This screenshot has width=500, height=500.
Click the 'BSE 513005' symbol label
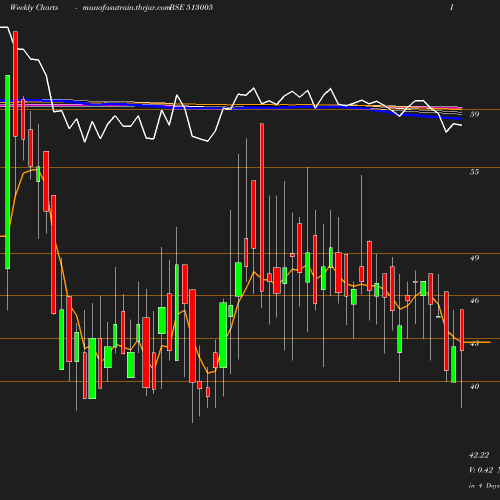[191, 7]
